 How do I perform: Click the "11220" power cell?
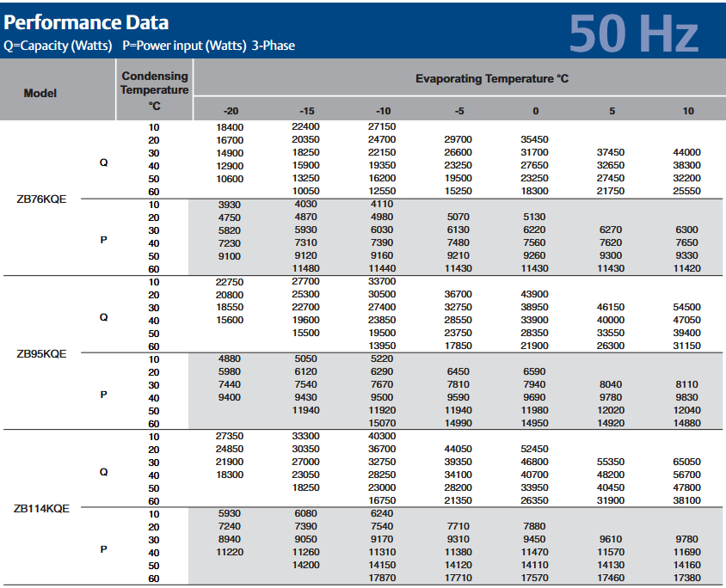230,553
